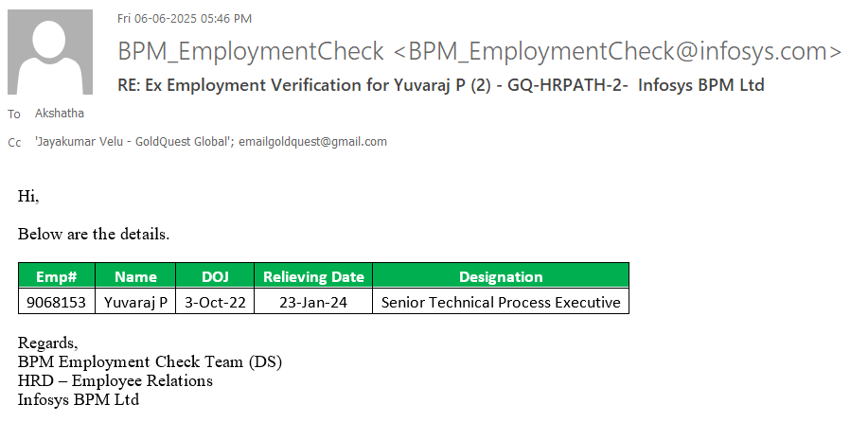This screenshot has width=868, height=422.
Task: Click sender name BPM_EmploymentCheck address line
Action: tap(479, 51)
